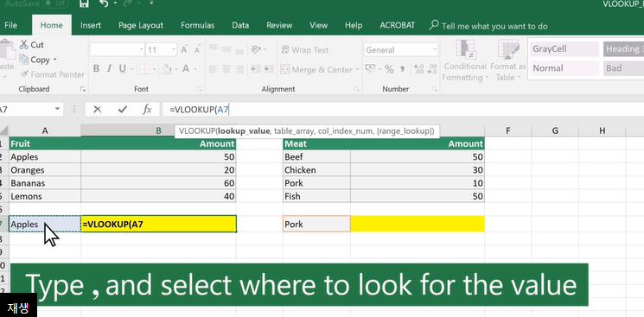Open Conditional Formatting menu

tap(465, 60)
